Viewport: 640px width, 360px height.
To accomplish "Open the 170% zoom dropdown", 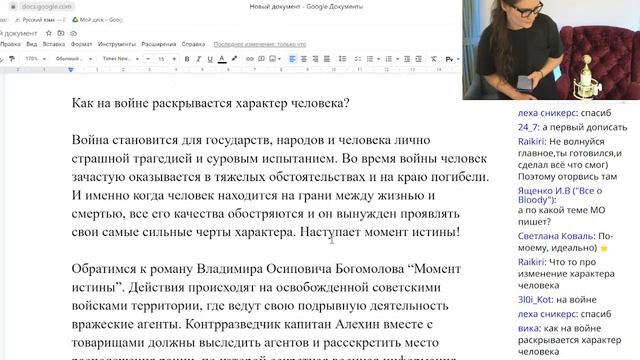I will (x=36, y=59).
